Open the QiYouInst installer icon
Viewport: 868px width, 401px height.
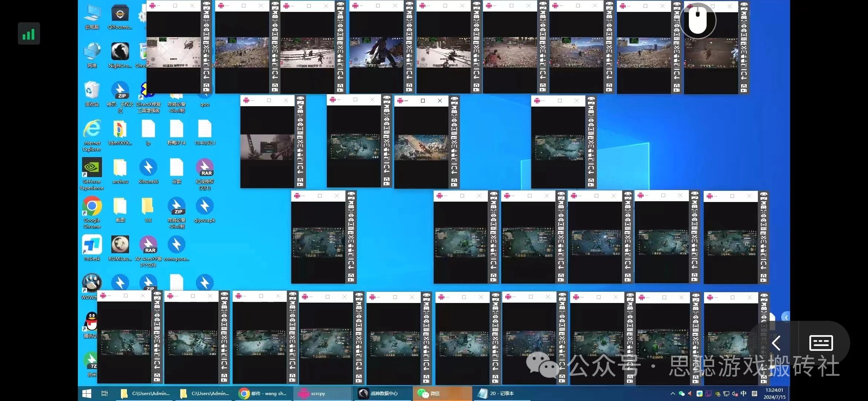pyautogui.click(x=120, y=14)
